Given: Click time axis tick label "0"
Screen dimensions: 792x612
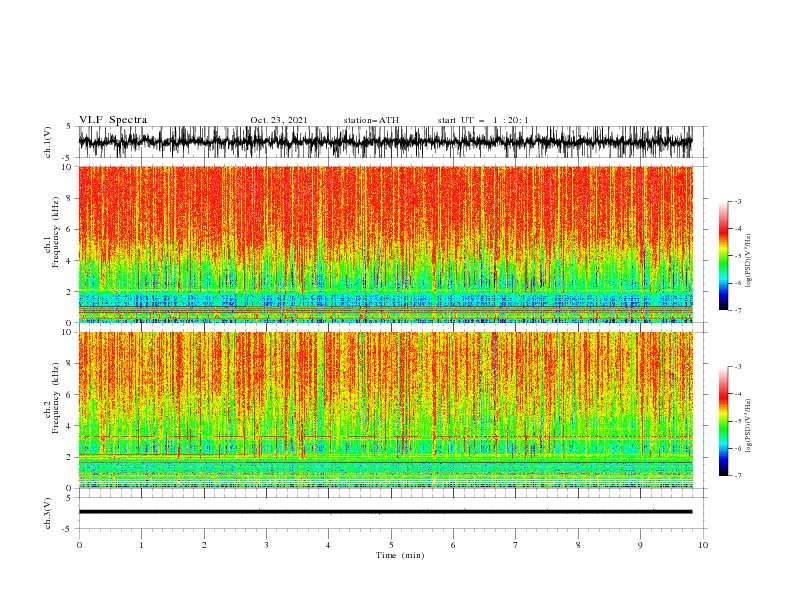Looking at the screenshot, I should click(79, 545).
